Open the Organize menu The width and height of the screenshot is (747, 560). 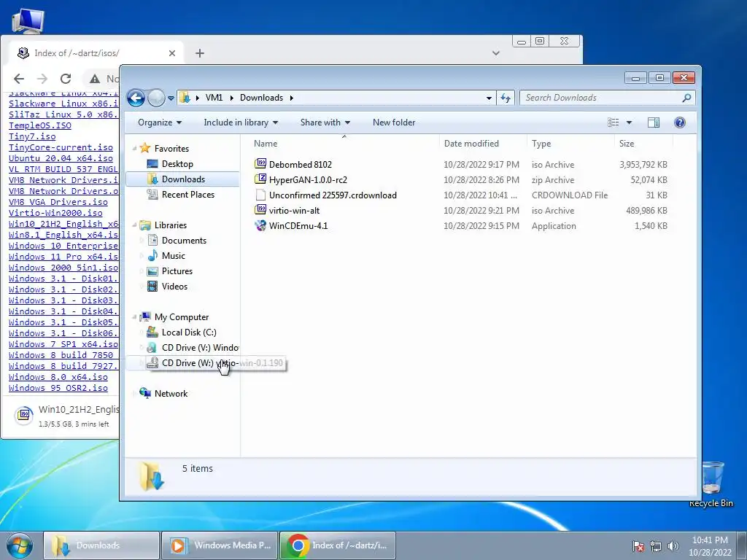tap(160, 122)
